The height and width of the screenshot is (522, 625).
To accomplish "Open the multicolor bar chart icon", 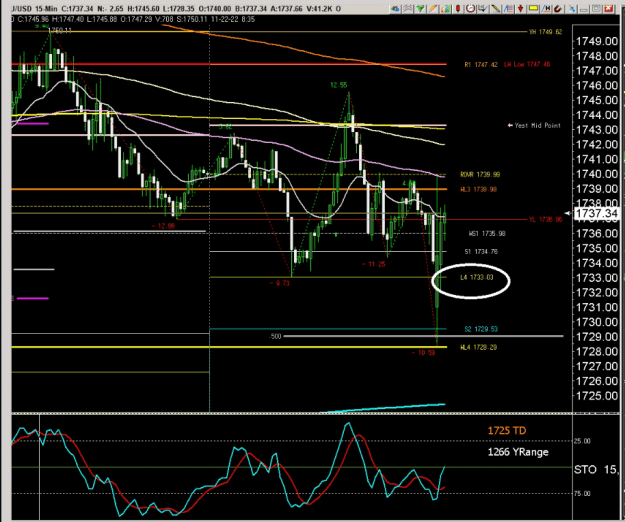I will (446, 8).
